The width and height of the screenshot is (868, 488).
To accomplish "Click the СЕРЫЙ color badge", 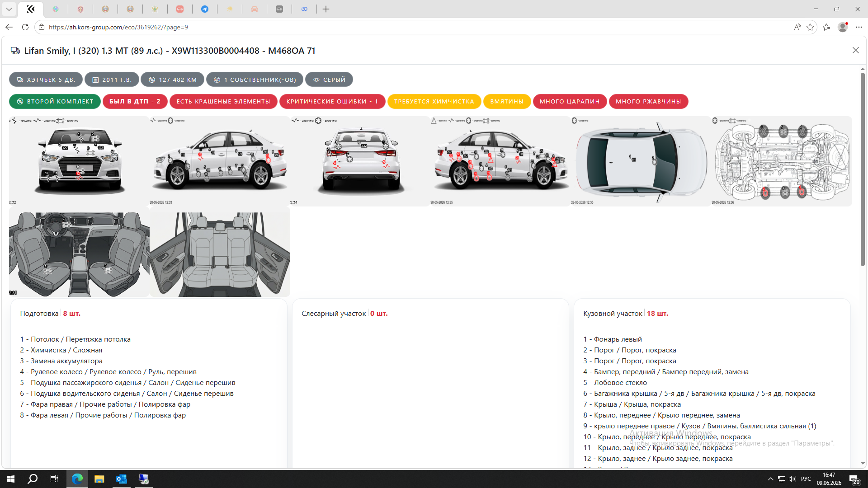I will (x=329, y=80).
